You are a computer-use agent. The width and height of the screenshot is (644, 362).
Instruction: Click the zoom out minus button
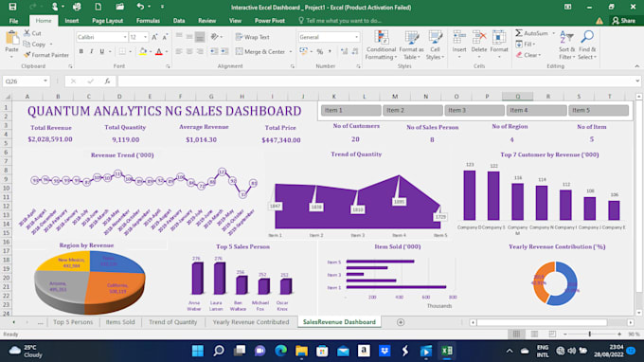[x=565, y=335]
